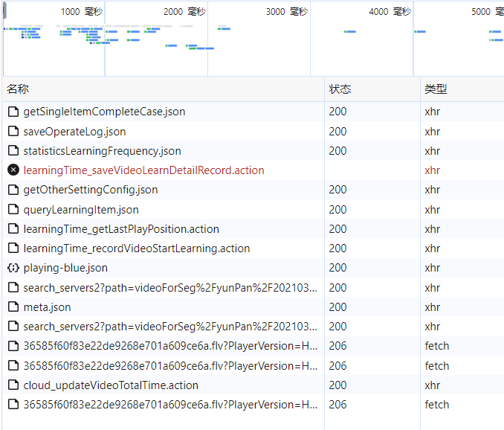Click the file icon beside getOtherSettingConfig.json

(13, 190)
